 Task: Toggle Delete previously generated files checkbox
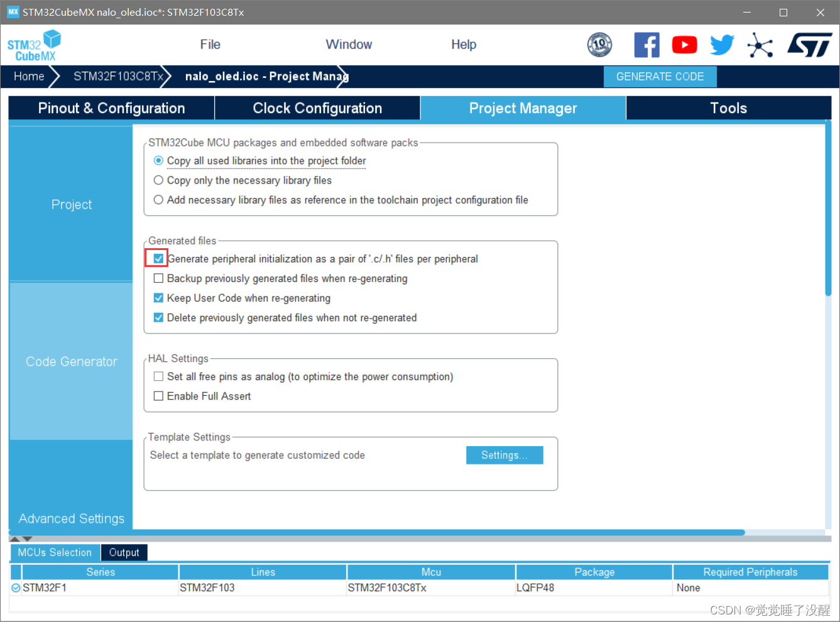(158, 317)
